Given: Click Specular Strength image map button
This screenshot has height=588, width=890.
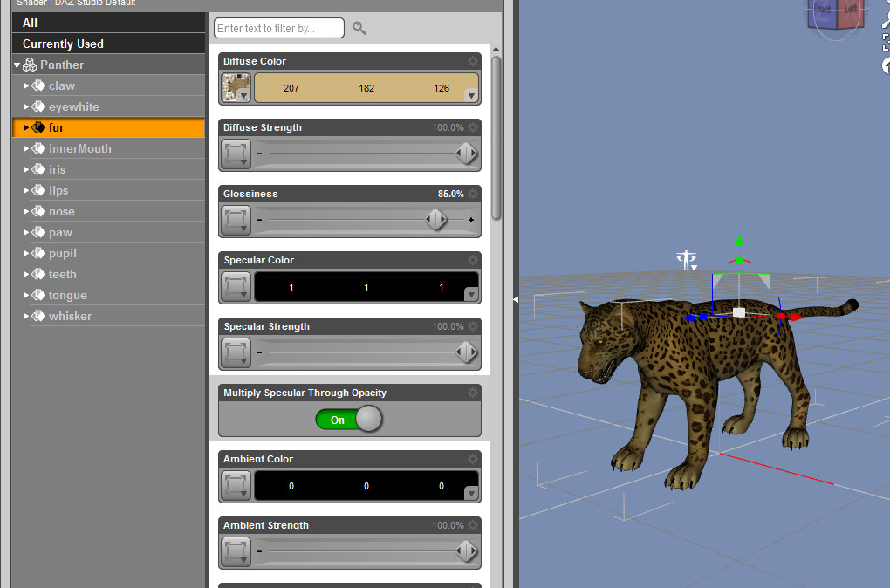Looking at the screenshot, I should point(236,353).
